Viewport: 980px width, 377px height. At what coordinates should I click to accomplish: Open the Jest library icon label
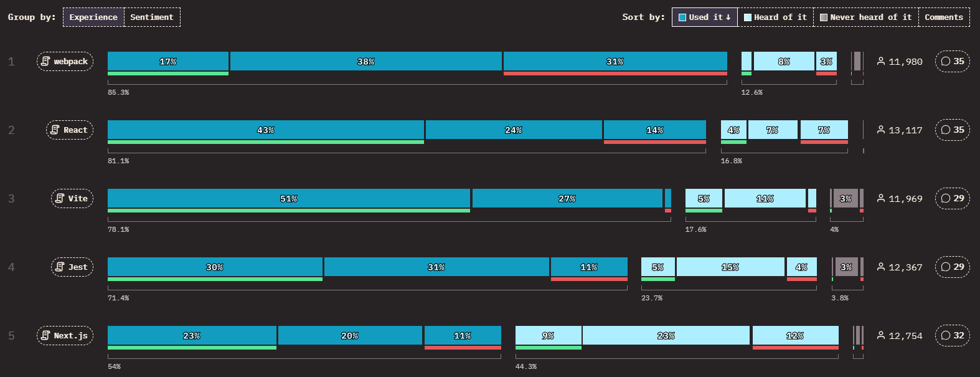click(72, 267)
